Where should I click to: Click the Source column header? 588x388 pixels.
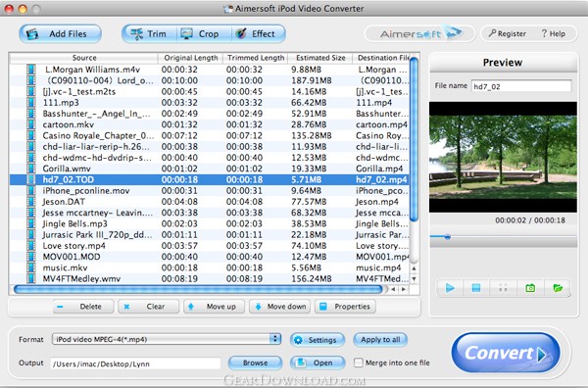click(x=84, y=58)
